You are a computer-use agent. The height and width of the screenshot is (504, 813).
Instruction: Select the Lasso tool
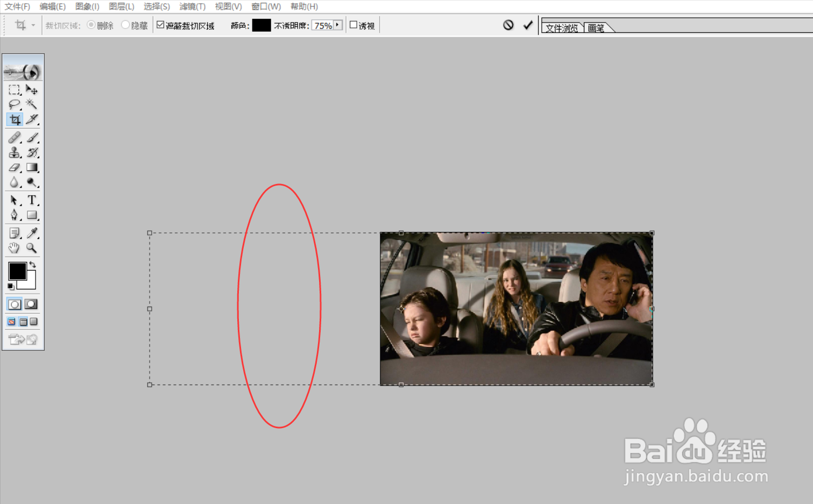click(x=15, y=104)
